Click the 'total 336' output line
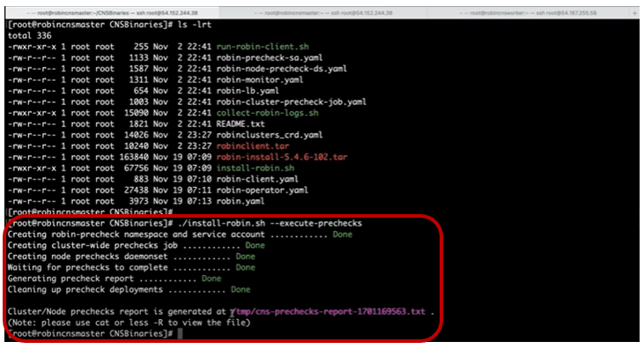The height and width of the screenshot is (349, 644). pyautogui.click(x=30, y=36)
